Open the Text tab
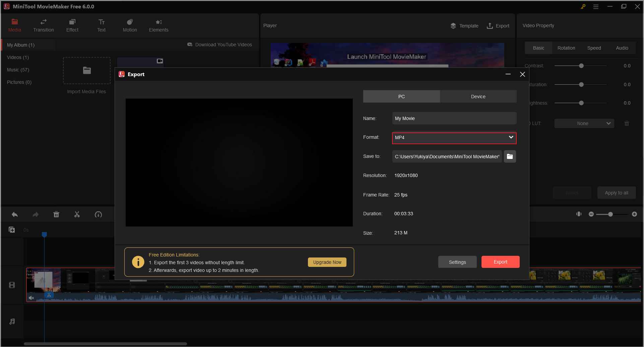Screen dimensions: 644x347 [x=101, y=25]
